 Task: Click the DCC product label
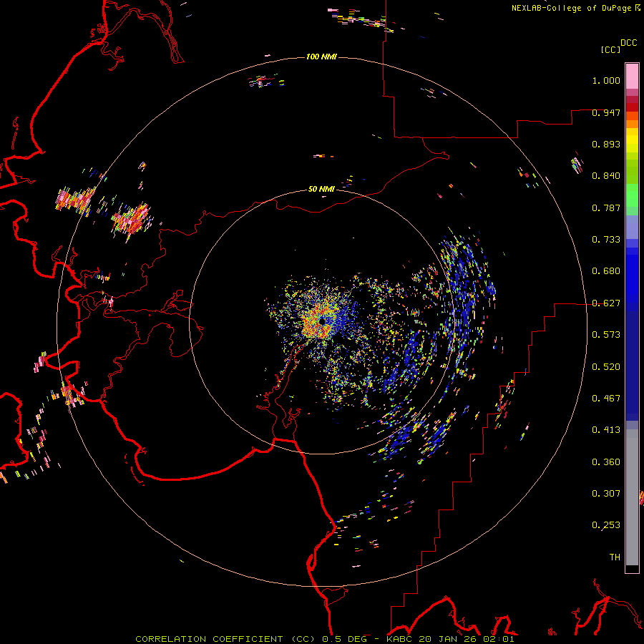coord(629,43)
